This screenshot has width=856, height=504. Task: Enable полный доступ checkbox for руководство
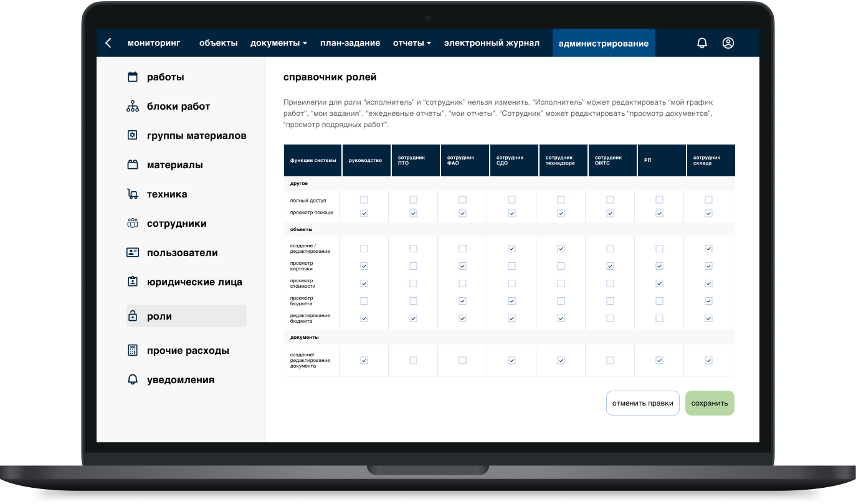point(364,200)
